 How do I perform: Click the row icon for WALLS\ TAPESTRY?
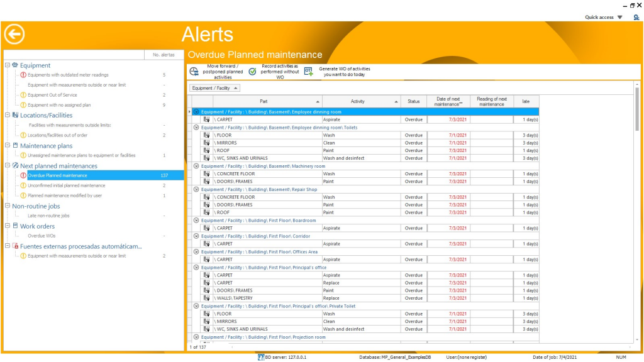(x=206, y=298)
